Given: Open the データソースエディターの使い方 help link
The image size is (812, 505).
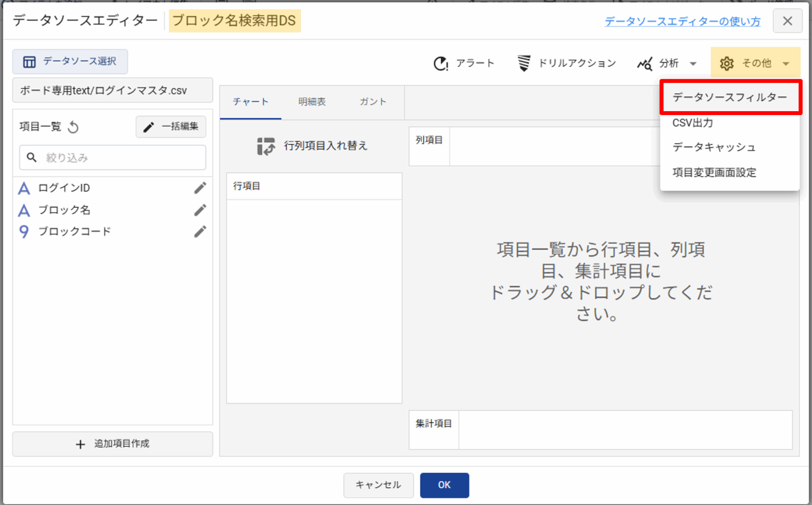Looking at the screenshot, I should coord(682,21).
